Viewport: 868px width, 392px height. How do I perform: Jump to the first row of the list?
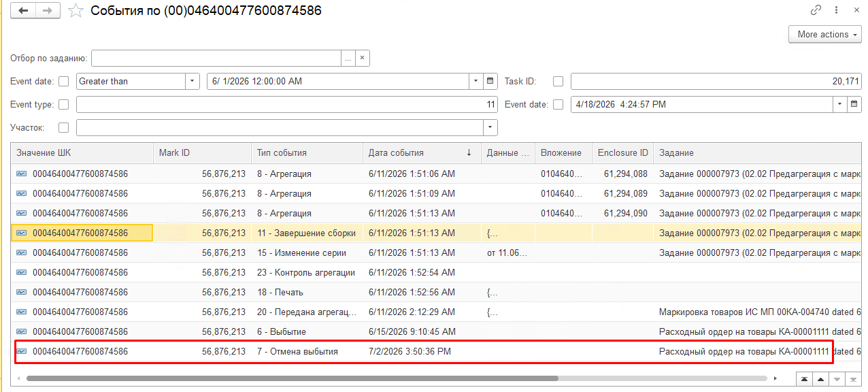[x=805, y=378]
